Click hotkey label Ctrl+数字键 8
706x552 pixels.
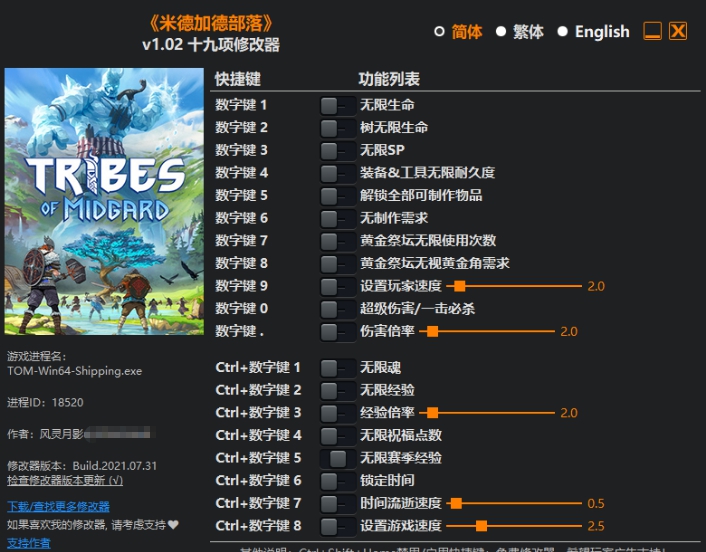coord(258,525)
